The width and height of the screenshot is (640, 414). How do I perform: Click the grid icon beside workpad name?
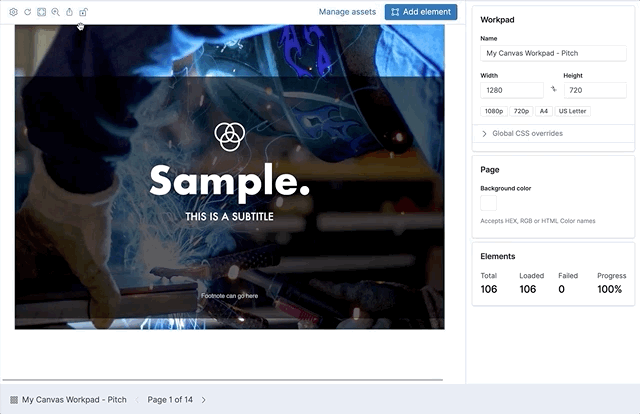[14, 399]
